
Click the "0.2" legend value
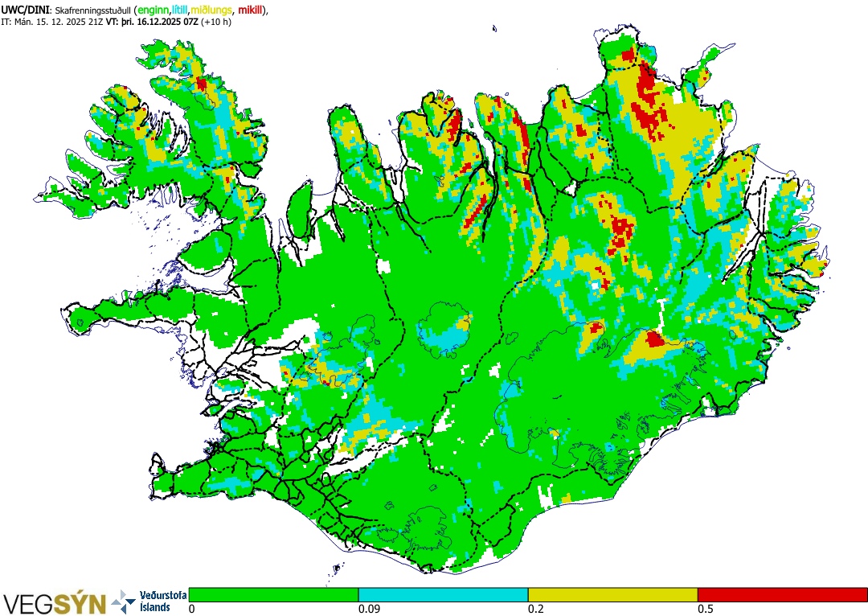(536, 609)
